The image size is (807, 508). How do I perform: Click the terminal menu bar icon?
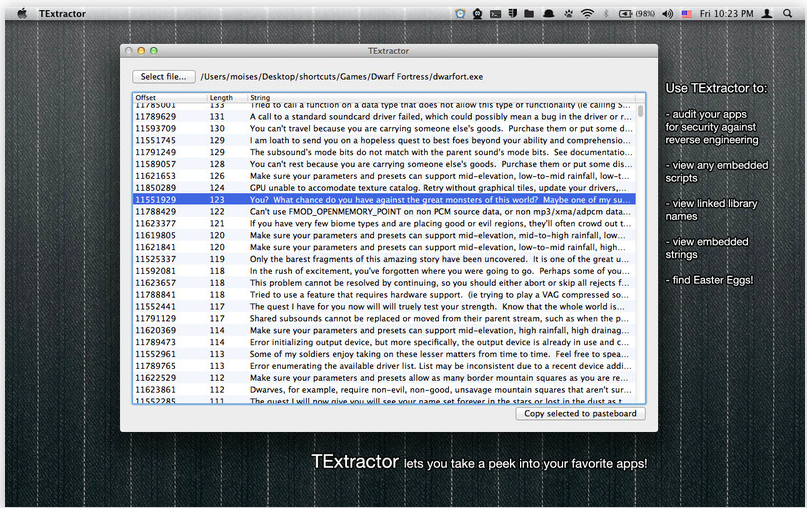pyautogui.click(x=495, y=14)
